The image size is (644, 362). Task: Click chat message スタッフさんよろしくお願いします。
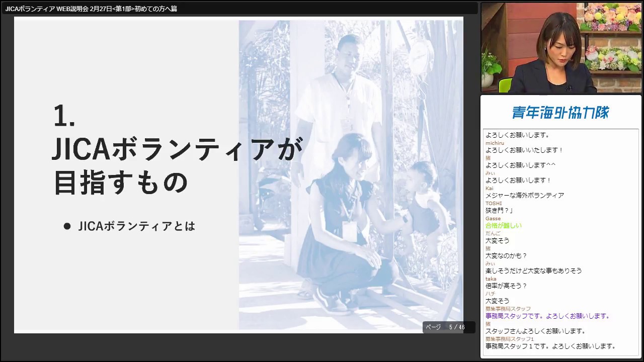click(535, 331)
